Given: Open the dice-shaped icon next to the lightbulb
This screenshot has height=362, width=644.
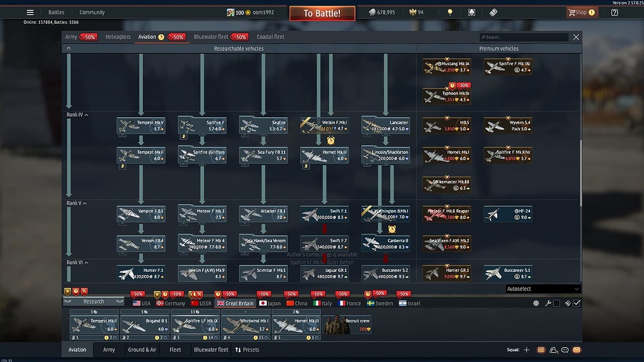Looking at the screenshot, I should coord(471,12).
